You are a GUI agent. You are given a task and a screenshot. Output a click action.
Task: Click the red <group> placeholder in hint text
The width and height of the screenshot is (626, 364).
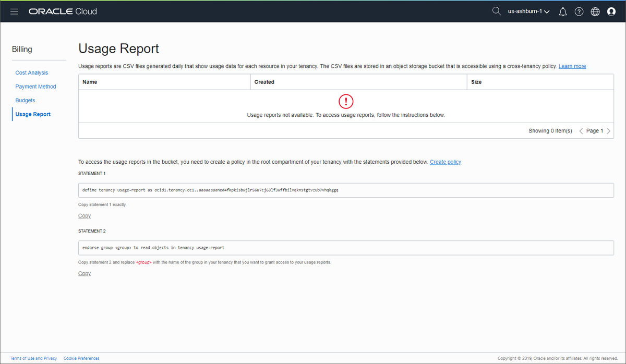coord(143,262)
